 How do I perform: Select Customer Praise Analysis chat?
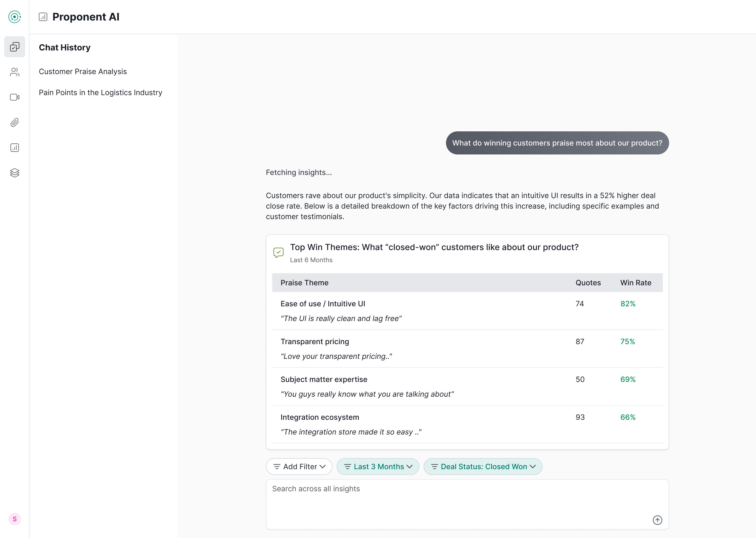(83, 71)
